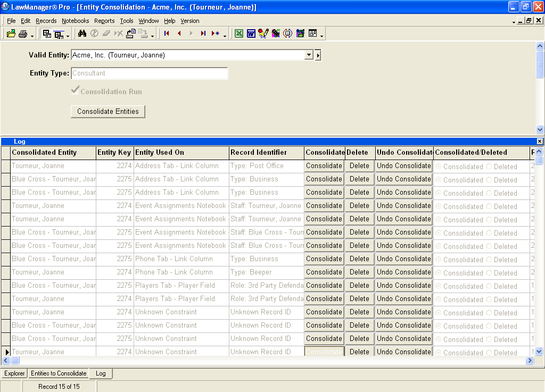
Task: Click the document export arrow toolbar icon
Action: [131, 34]
